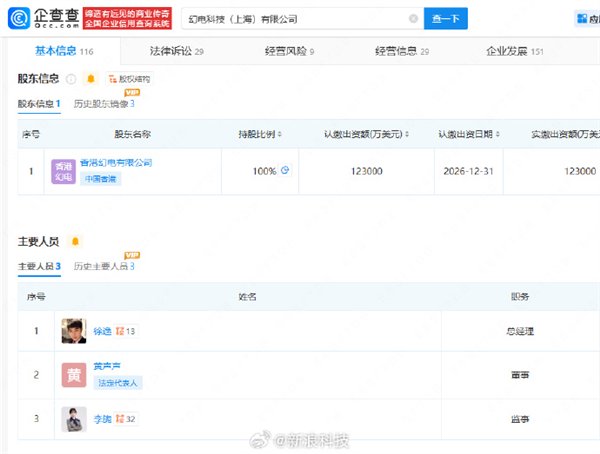600x454 pixels.
Task: Sort by 持股比例 column arrows
Action: click(280, 134)
